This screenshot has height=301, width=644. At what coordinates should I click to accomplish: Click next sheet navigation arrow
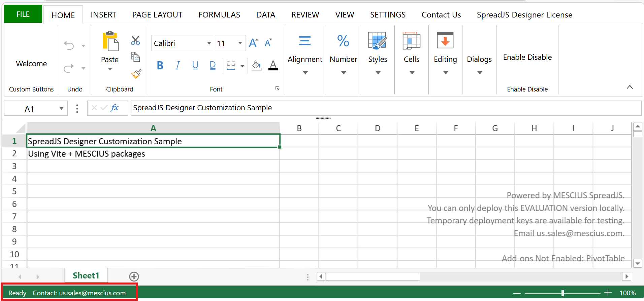(38, 277)
